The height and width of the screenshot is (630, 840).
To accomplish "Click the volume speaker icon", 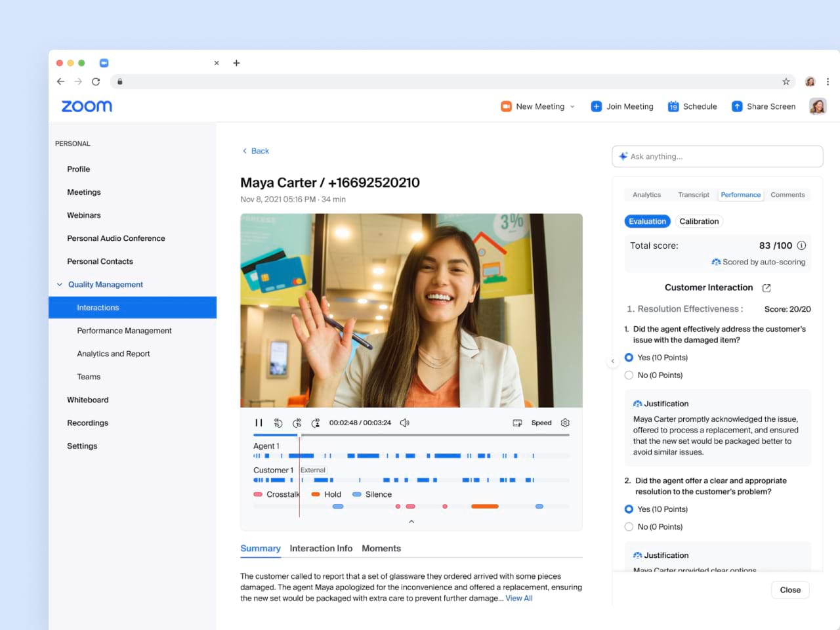I will coord(405,423).
